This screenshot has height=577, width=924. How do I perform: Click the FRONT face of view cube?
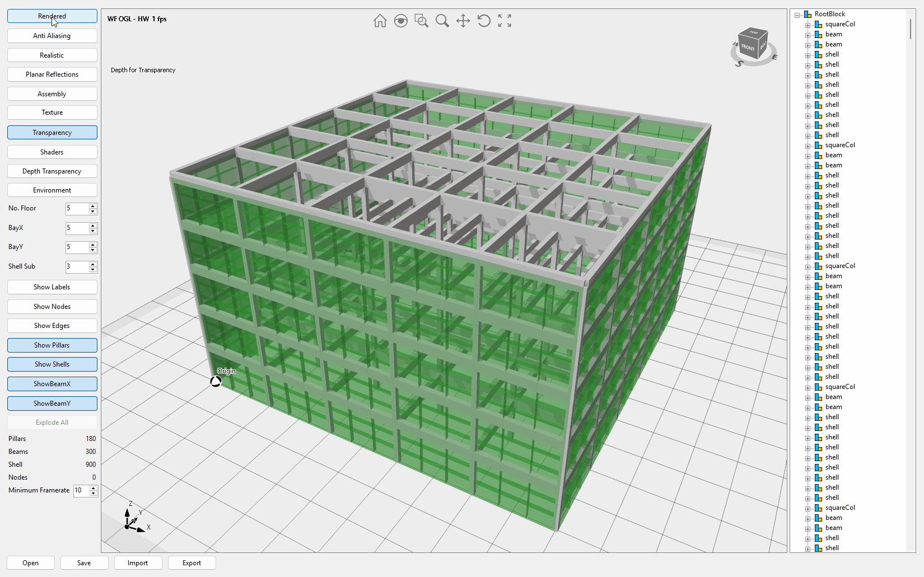748,48
